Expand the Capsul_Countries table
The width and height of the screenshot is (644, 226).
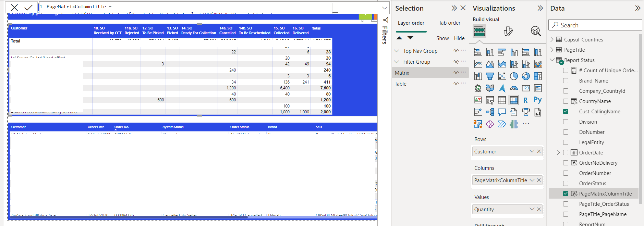pos(552,39)
